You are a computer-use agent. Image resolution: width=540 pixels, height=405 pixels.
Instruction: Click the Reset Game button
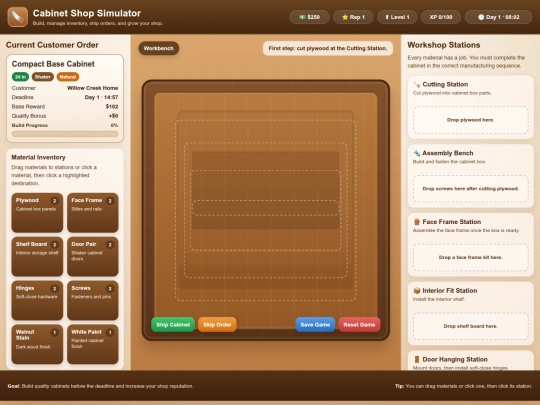[x=359, y=325]
